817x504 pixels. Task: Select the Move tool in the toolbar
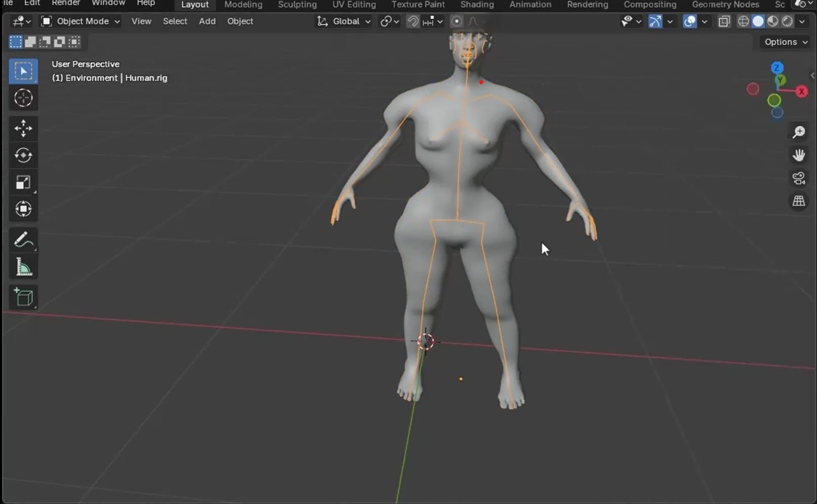pyautogui.click(x=23, y=128)
